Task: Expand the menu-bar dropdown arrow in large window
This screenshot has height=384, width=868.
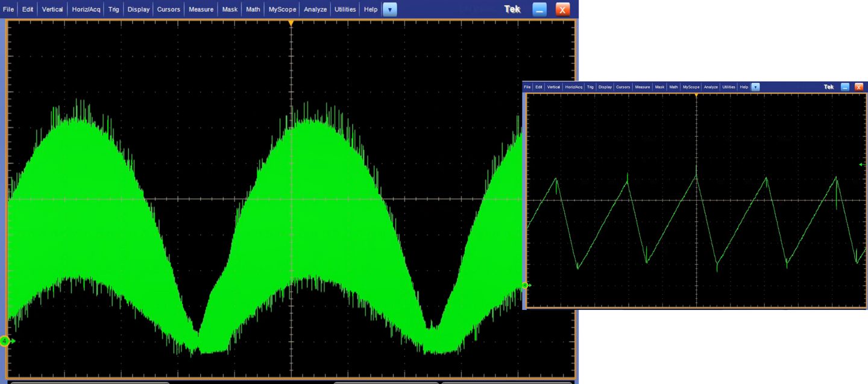Action: click(390, 9)
